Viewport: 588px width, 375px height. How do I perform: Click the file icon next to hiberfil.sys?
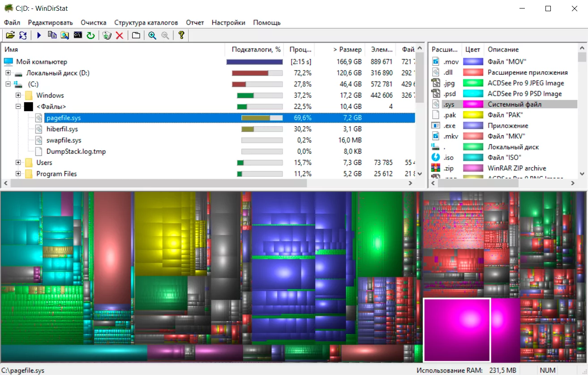39,129
